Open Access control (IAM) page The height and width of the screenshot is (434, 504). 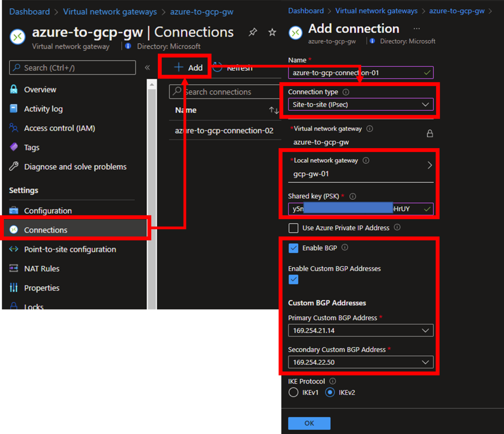click(x=60, y=128)
